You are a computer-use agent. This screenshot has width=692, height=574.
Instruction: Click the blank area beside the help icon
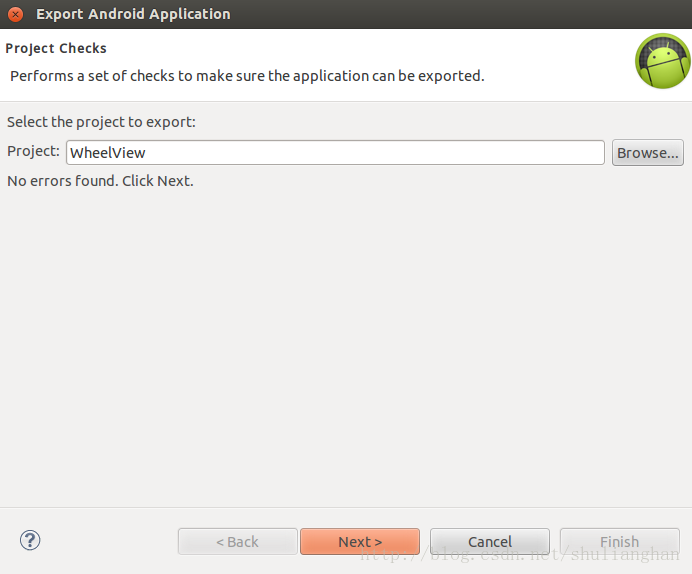coord(106,540)
